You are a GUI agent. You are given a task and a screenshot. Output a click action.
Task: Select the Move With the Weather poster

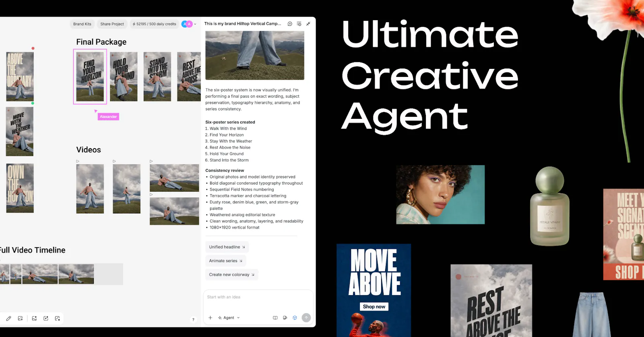(20, 131)
